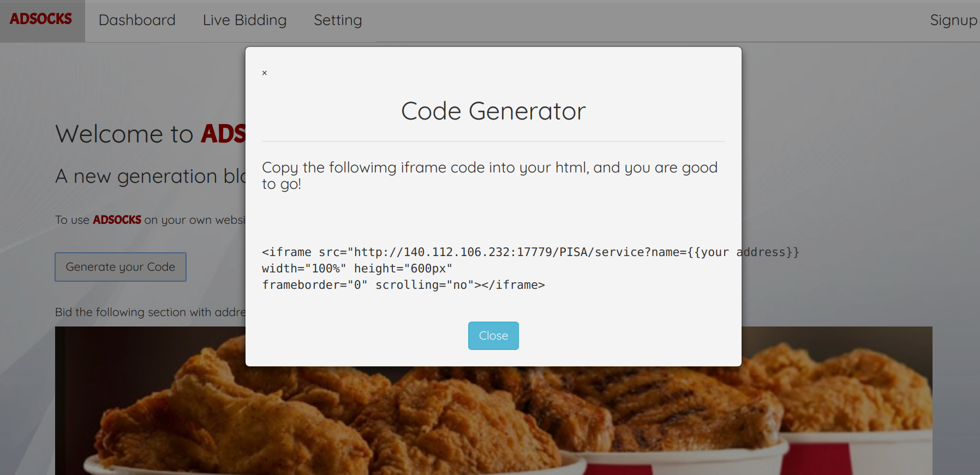Click the Signup link
The height and width of the screenshot is (475, 980).
pyautogui.click(x=954, y=20)
